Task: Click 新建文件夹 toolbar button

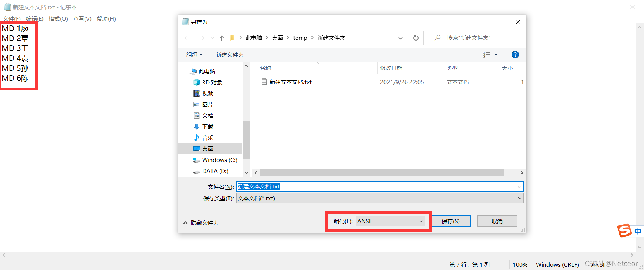Action: 230,55
